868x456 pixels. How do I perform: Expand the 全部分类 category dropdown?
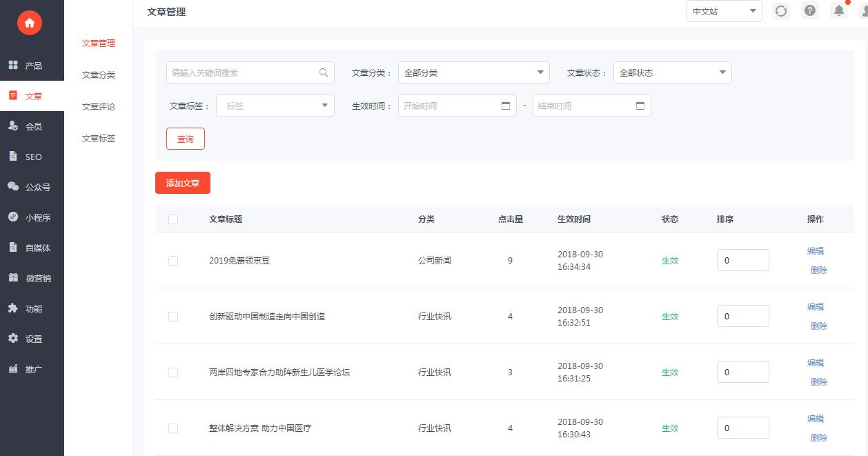473,72
